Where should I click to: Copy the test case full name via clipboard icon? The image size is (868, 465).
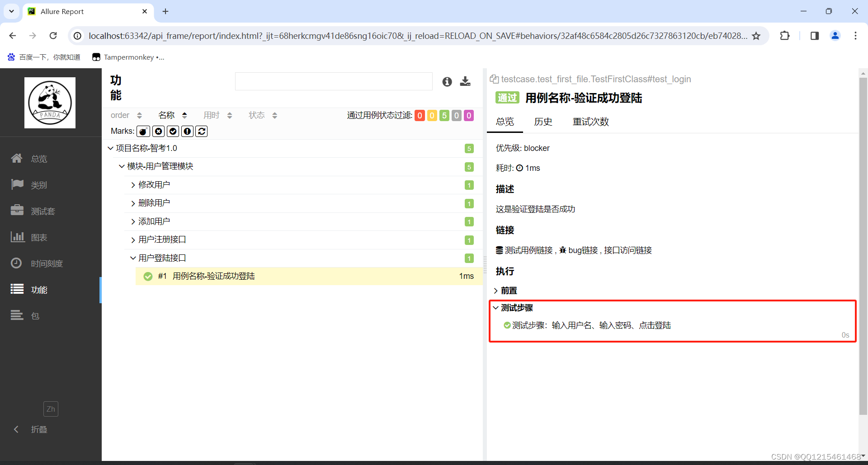[x=494, y=79]
